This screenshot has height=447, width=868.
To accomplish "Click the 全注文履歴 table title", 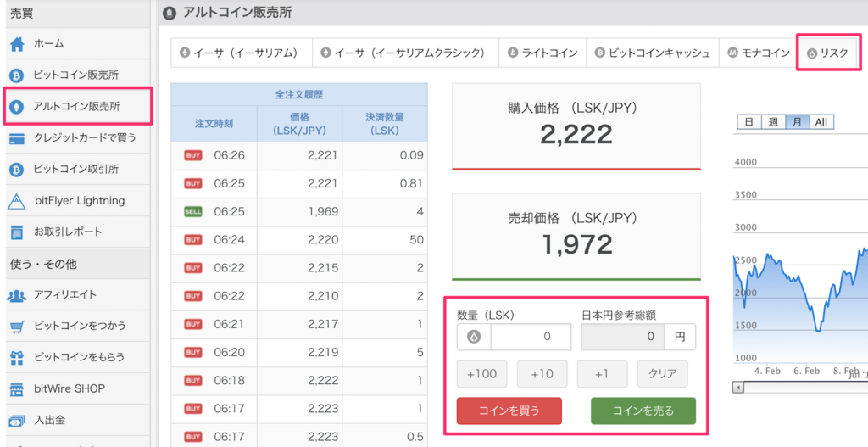I will pos(299,95).
